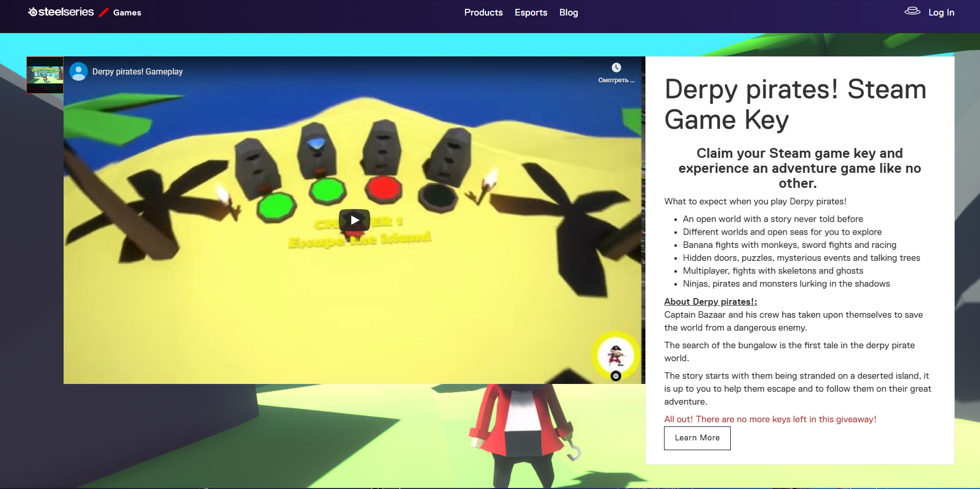Click the YouTube channel avatar icon

pos(79,71)
